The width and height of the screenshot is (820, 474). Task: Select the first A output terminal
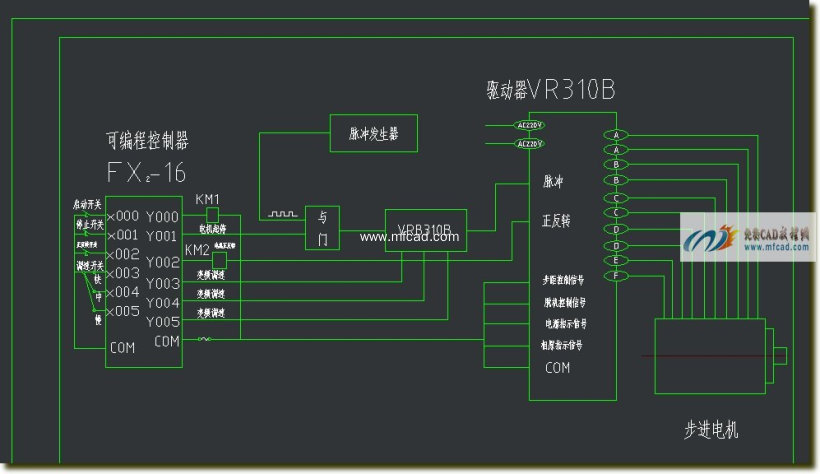coord(616,135)
